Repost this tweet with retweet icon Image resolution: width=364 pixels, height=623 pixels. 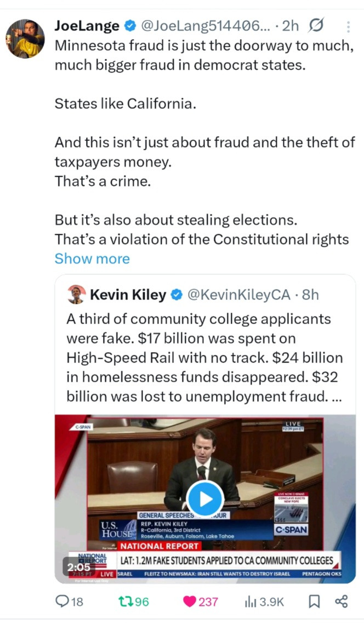[127, 602]
